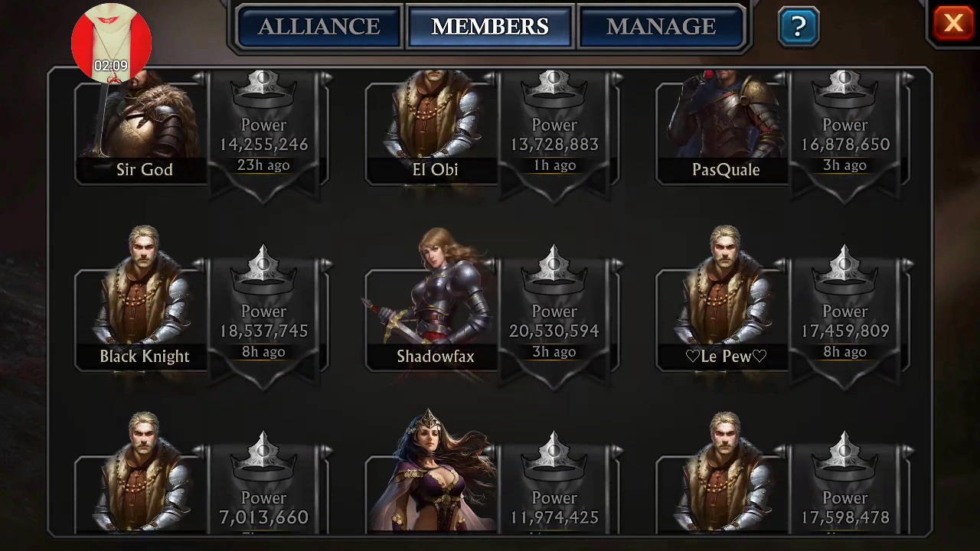Open Shadowfax's member portrait

[x=435, y=298]
